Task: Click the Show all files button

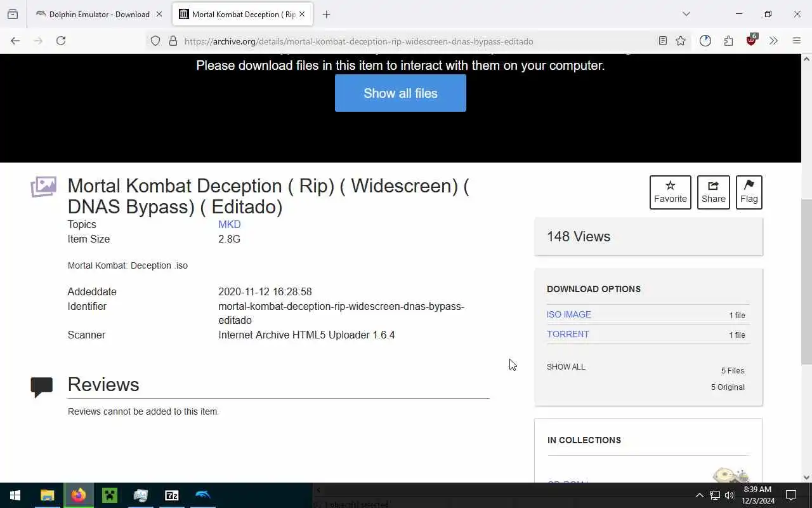Action: click(400, 93)
